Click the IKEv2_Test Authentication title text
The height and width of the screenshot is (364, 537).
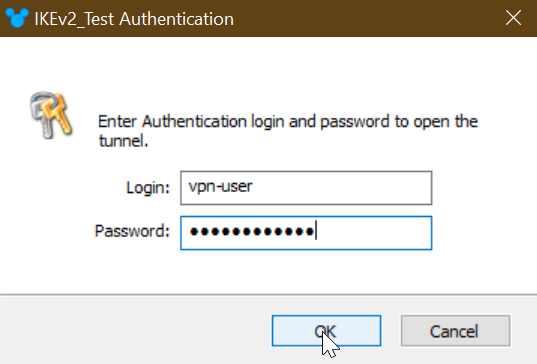coord(134,18)
